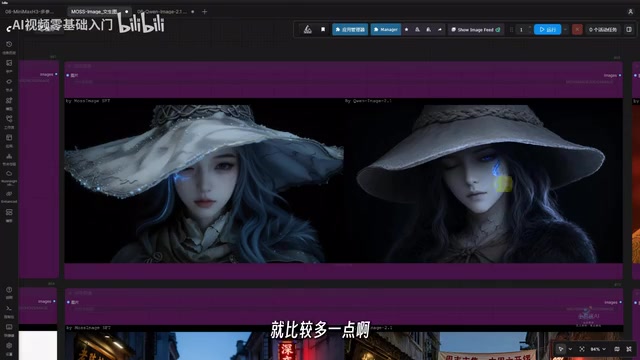This screenshot has width=640, height=360.
Task: Click the image input port on top comparison node
Action: click(x=68, y=76)
